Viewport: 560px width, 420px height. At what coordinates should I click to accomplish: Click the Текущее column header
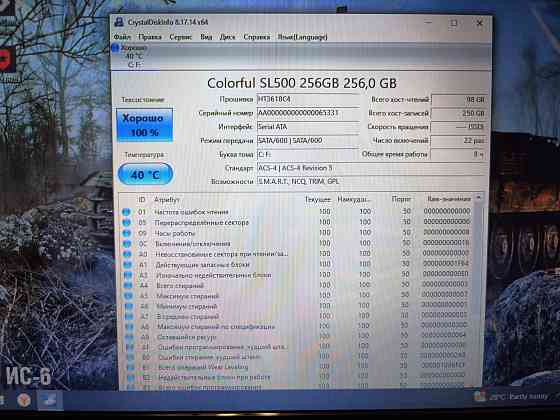coord(318,200)
